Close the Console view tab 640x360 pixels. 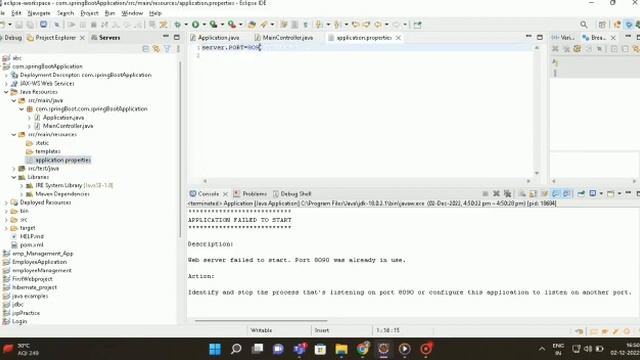click(x=225, y=194)
